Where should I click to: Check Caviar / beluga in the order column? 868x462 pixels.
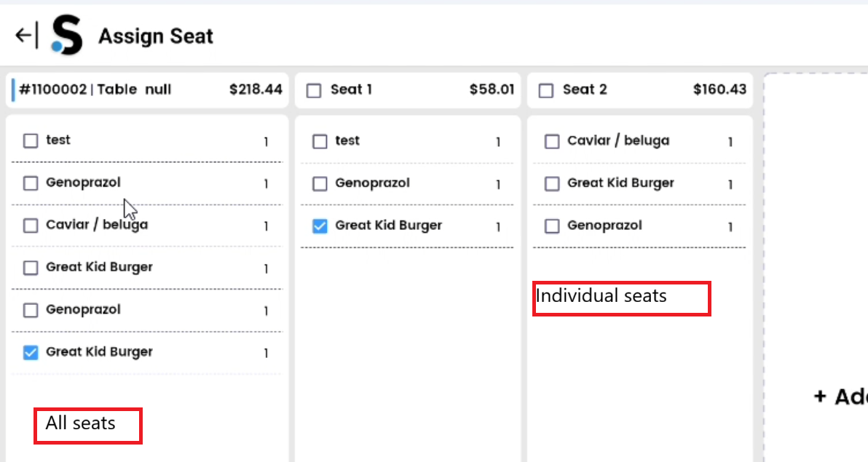pyautogui.click(x=30, y=226)
